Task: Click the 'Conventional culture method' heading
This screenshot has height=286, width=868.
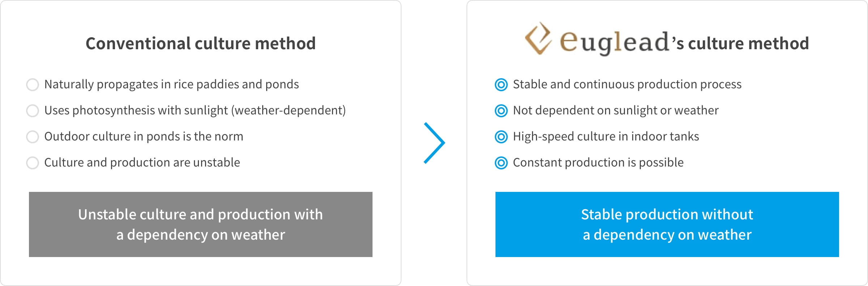Action: 201,43
